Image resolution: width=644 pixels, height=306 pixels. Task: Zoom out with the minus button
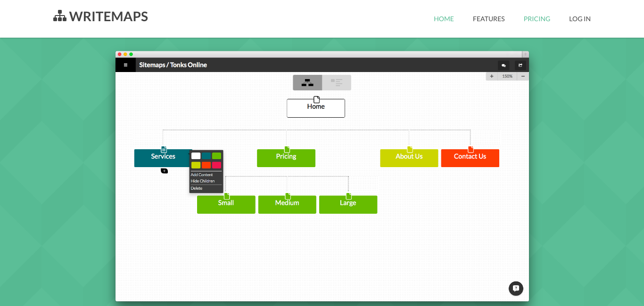pyautogui.click(x=523, y=76)
